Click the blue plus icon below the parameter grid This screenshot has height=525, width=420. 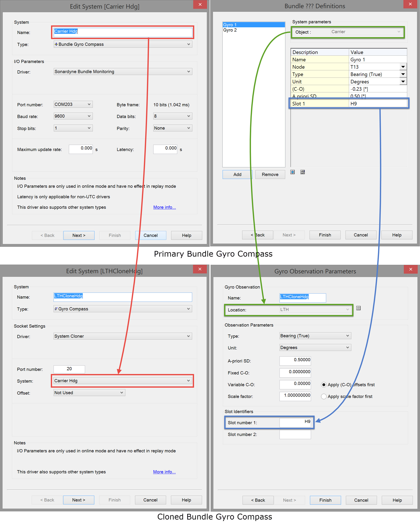pyautogui.click(x=292, y=172)
